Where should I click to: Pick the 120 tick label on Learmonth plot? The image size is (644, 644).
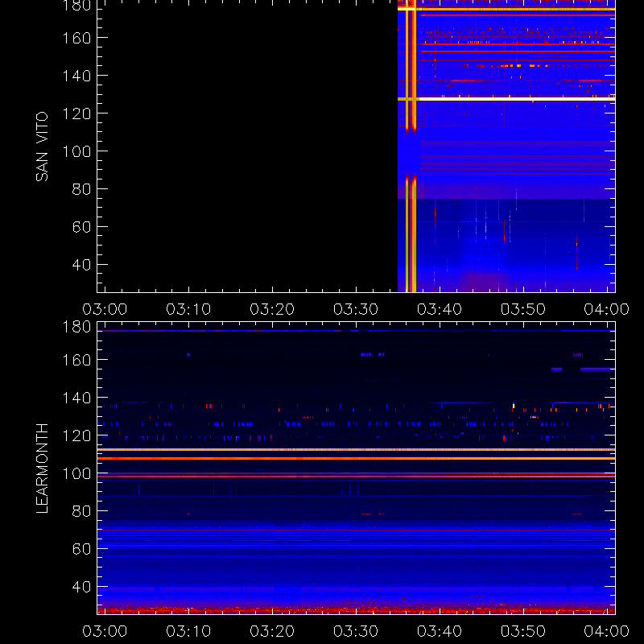[76, 436]
